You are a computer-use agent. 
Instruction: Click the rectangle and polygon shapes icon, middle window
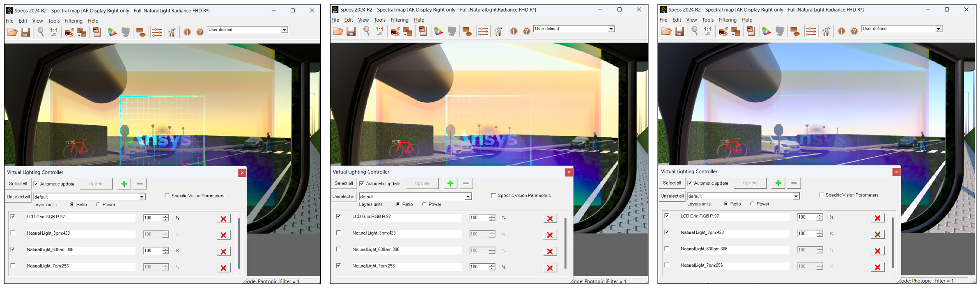(x=467, y=32)
